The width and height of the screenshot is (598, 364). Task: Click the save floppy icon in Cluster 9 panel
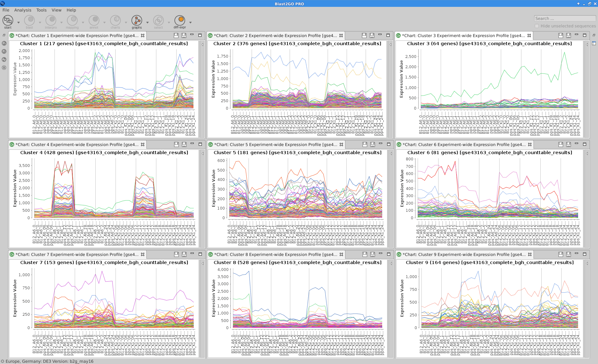561,254
